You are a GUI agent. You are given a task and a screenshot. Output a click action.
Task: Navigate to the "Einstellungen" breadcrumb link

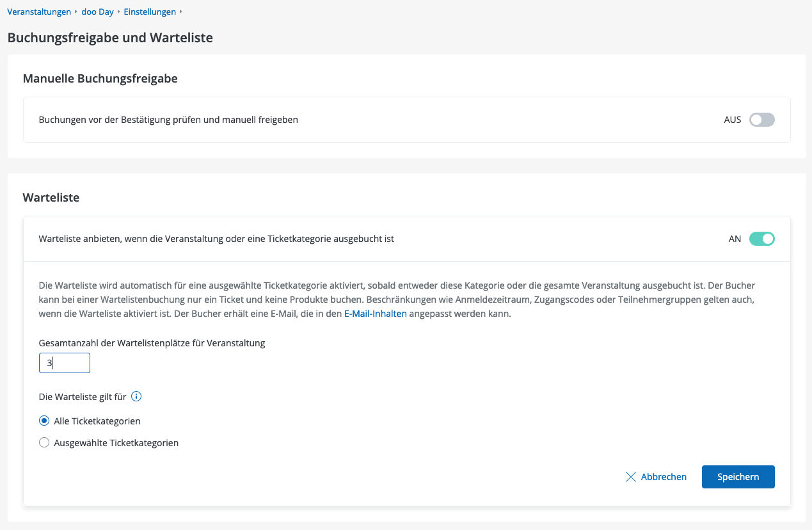(x=150, y=12)
